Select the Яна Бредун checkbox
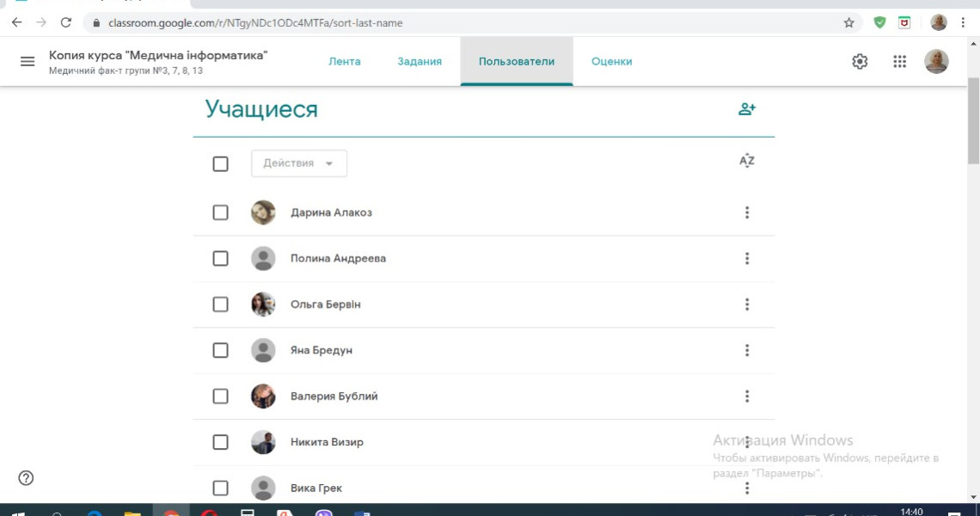The width and height of the screenshot is (980, 516). pyautogui.click(x=220, y=350)
